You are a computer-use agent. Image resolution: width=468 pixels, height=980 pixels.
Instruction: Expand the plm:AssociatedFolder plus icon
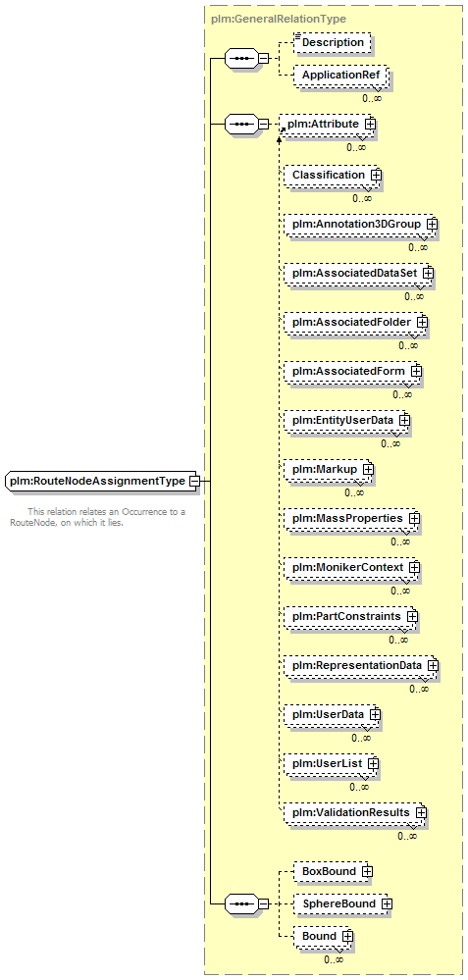[x=423, y=322]
